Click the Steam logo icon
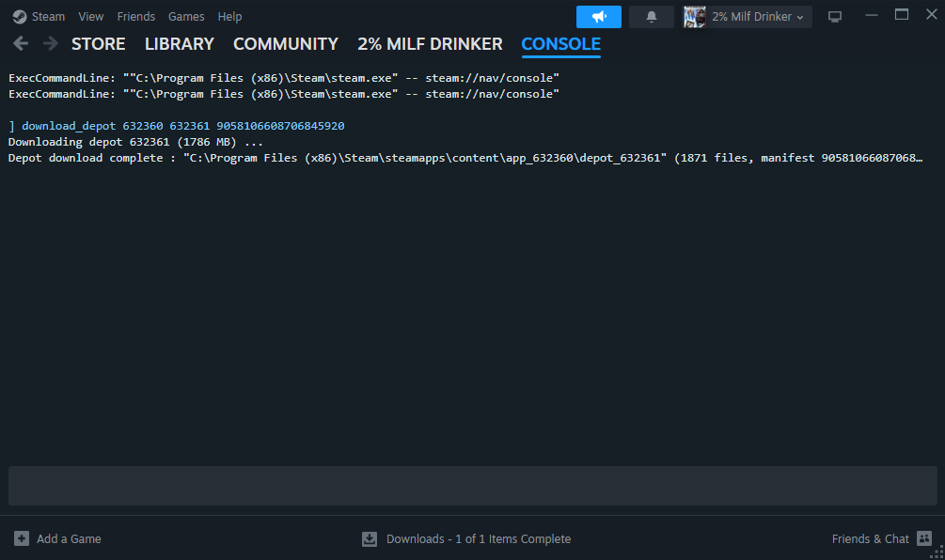Screen dimensions: 945x560 pyautogui.click(x=20, y=17)
